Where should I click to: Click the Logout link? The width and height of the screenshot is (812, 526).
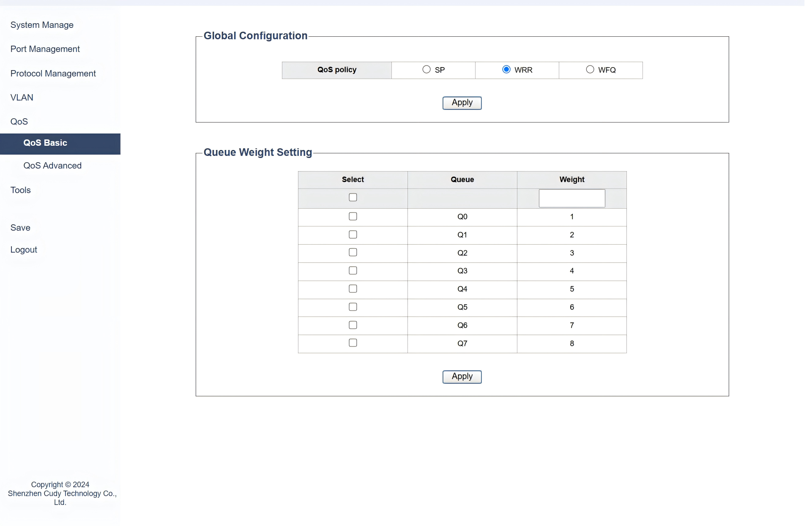(x=24, y=250)
